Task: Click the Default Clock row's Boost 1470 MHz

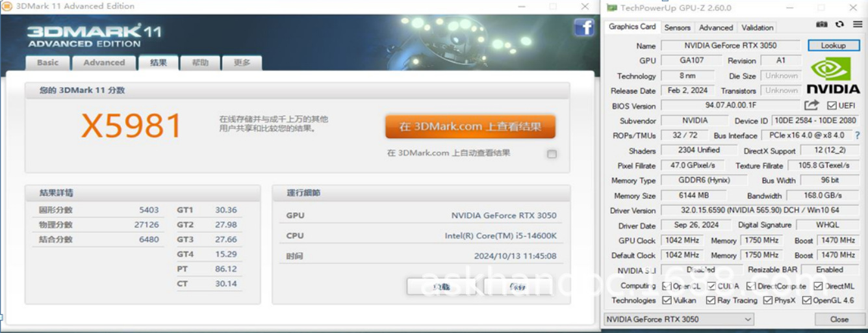Action: tap(837, 255)
